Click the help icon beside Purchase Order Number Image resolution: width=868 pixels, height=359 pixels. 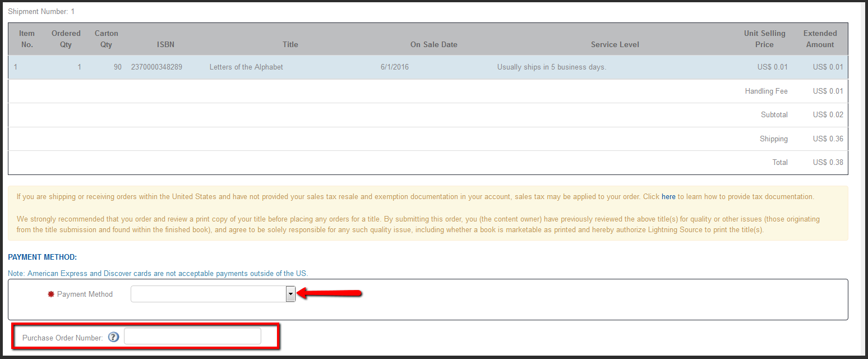(x=114, y=337)
